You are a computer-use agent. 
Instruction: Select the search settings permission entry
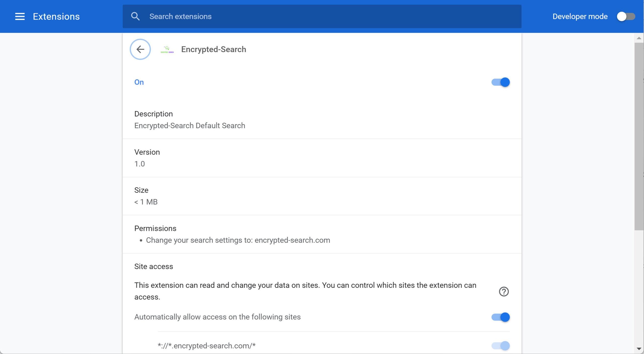coord(238,240)
